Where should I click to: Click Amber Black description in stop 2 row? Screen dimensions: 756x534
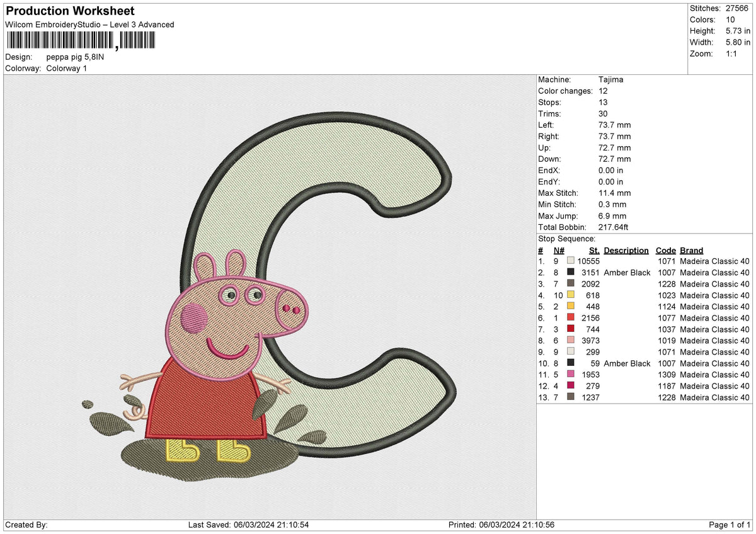tap(627, 273)
